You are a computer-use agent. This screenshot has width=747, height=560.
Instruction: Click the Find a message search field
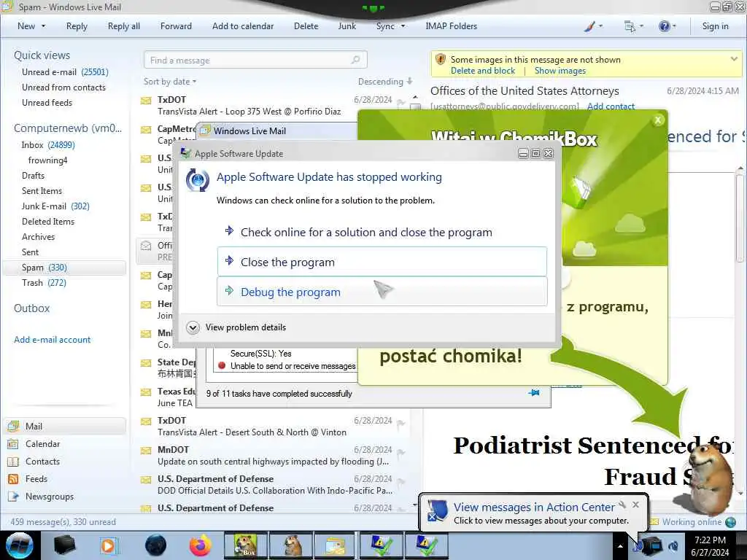[x=255, y=60]
